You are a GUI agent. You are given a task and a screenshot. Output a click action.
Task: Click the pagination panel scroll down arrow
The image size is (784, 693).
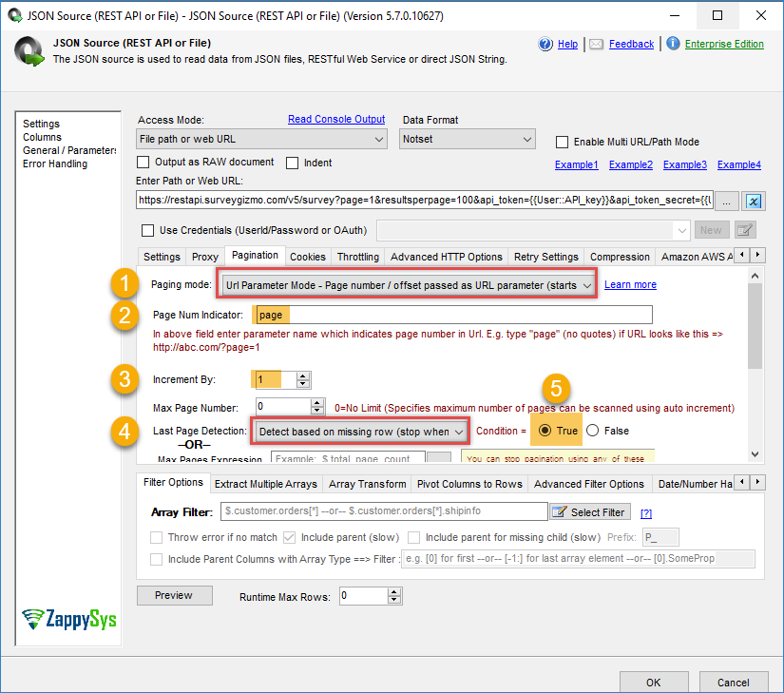coord(755,454)
